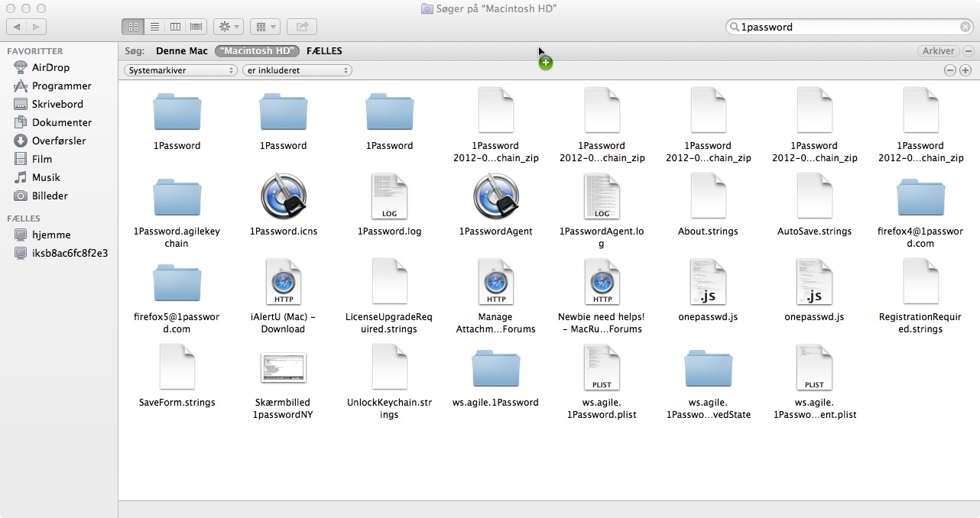980x518 pixels.
Task: Select the ws.agile.1Passwo...ent.plist file
Action: [815, 369]
